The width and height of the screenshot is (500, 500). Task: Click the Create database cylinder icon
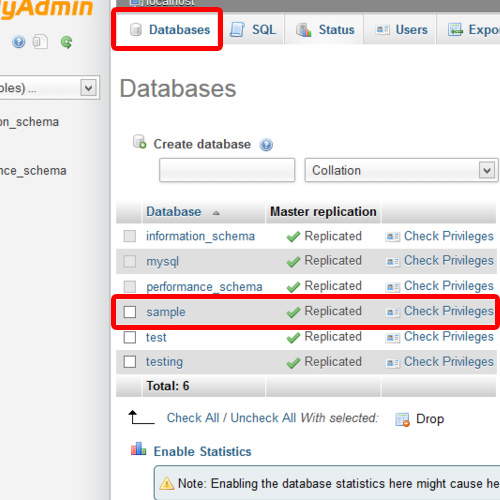(x=139, y=142)
